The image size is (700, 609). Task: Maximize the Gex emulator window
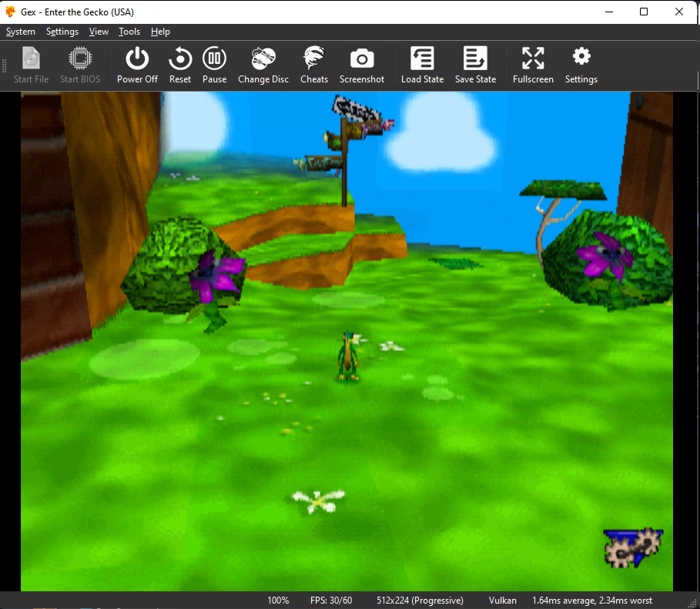click(644, 12)
